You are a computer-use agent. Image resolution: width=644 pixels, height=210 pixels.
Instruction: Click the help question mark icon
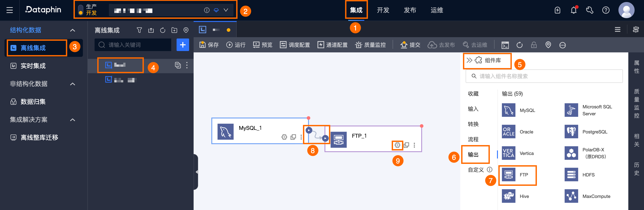[606, 10]
